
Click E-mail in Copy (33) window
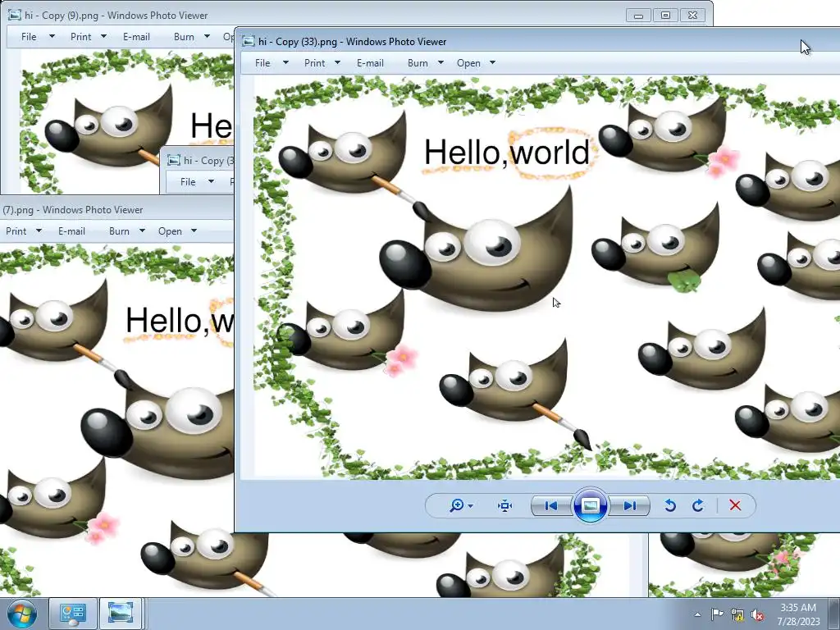[370, 63]
